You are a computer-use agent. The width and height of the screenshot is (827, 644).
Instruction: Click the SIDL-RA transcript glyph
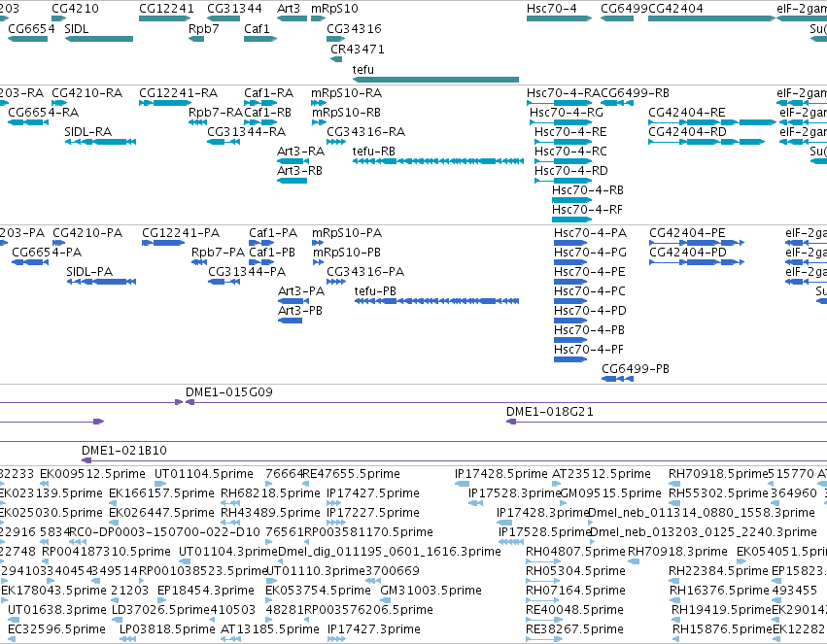[100, 142]
